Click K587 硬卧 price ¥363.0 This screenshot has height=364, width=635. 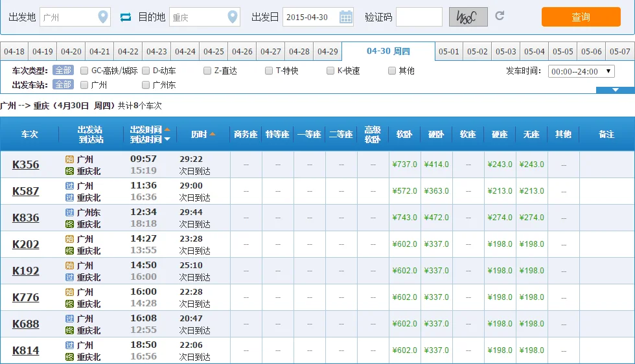[x=437, y=191]
